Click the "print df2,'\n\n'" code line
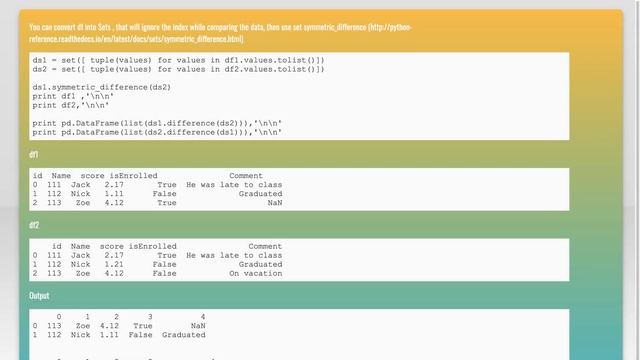 [71, 105]
